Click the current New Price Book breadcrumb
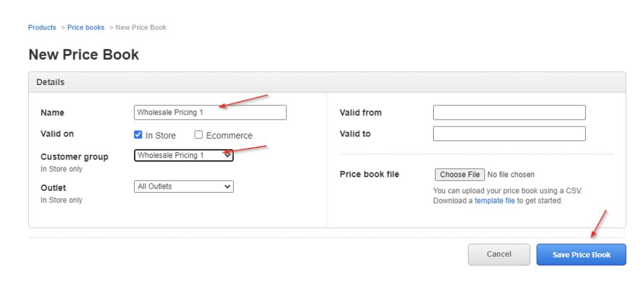644x290 pixels. tap(141, 28)
